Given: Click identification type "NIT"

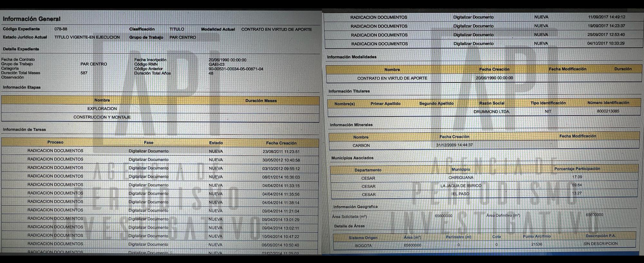Looking at the screenshot, I should pyautogui.click(x=548, y=111).
